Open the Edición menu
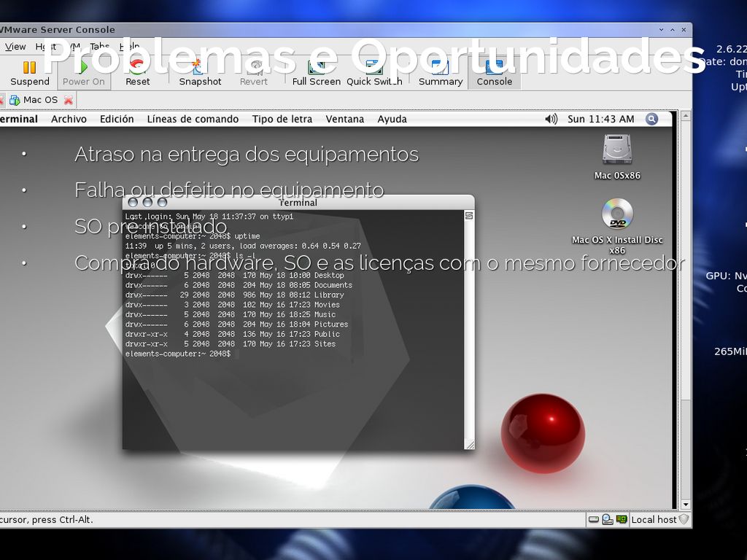Viewport: 747px width, 560px height. pyautogui.click(x=117, y=119)
